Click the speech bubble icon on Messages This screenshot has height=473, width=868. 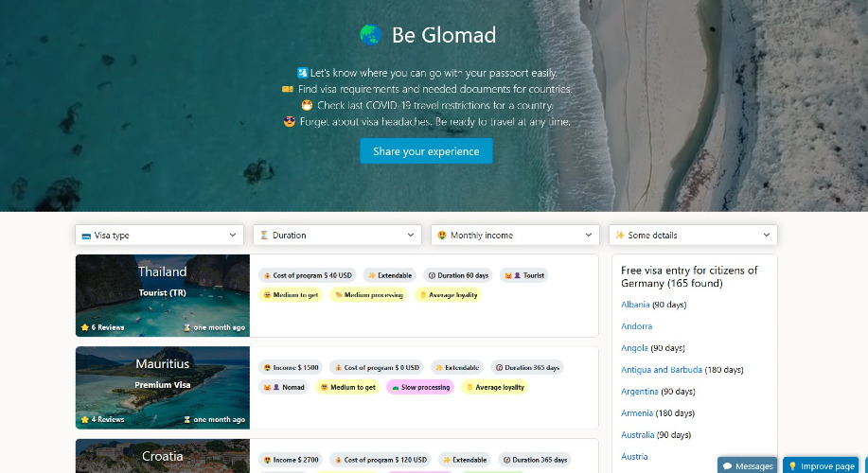[x=727, y=466]
